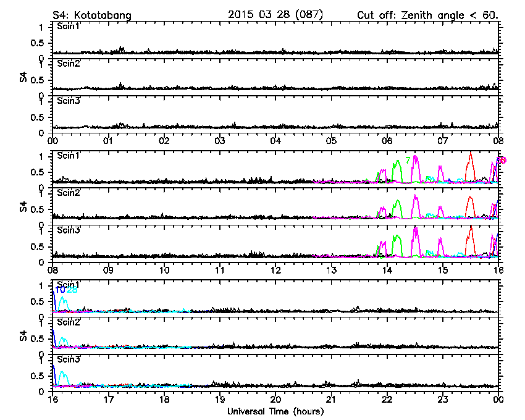
Task: Click the magenta satellite label "50"
Action: pyautogui.click(x=502, y=161)
